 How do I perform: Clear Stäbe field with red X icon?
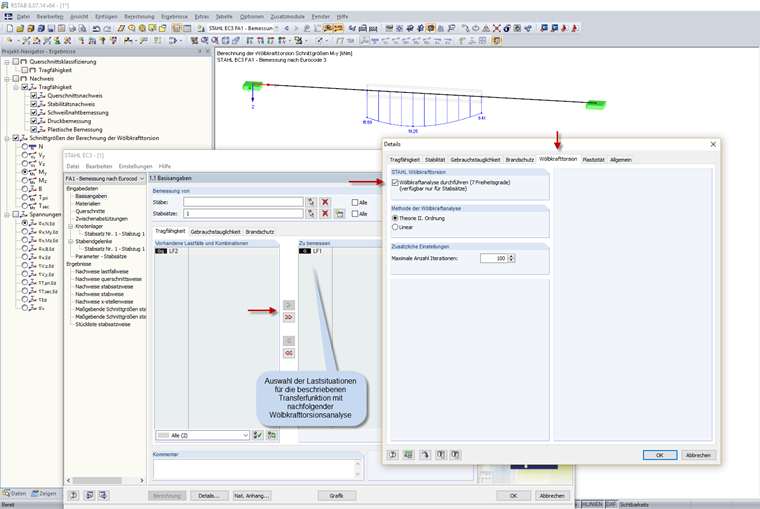[325, 202]
